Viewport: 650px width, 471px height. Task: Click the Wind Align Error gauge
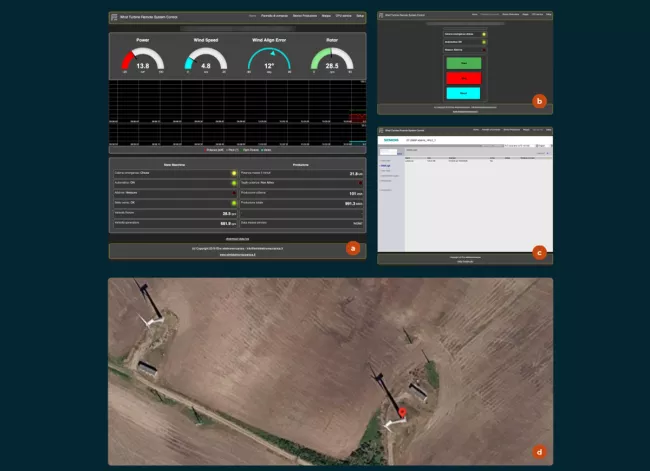(x=269, y=59)
